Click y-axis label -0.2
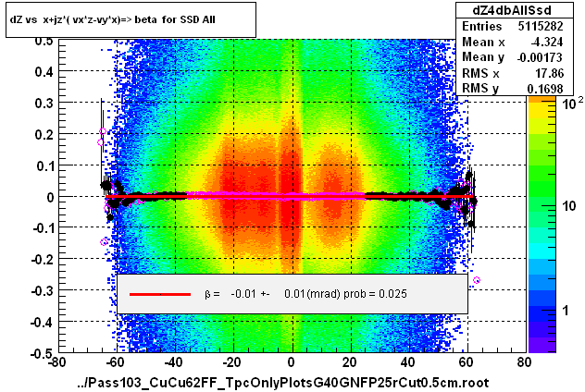This screenshot has height=392, width=585. coord(43,260)
